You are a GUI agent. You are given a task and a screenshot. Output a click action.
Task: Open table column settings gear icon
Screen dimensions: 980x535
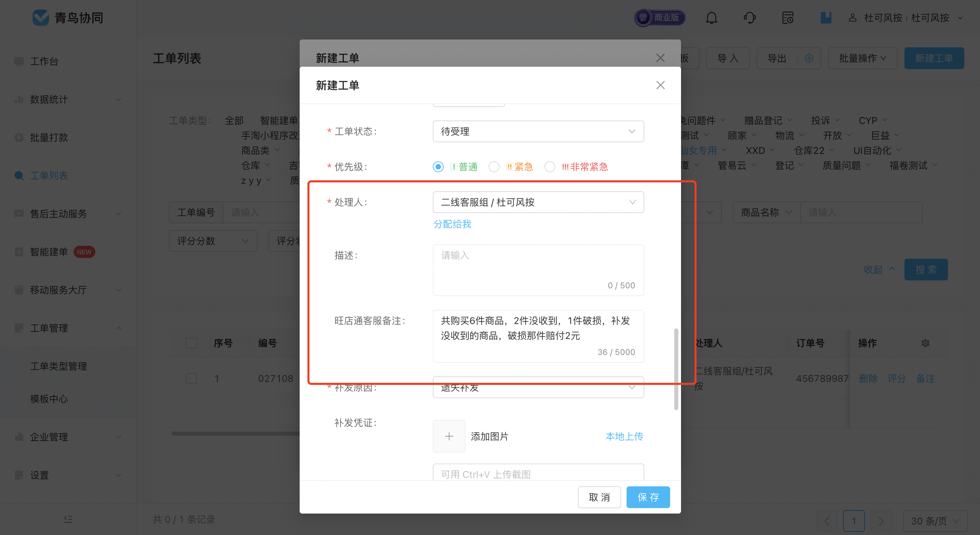(925, 343)
